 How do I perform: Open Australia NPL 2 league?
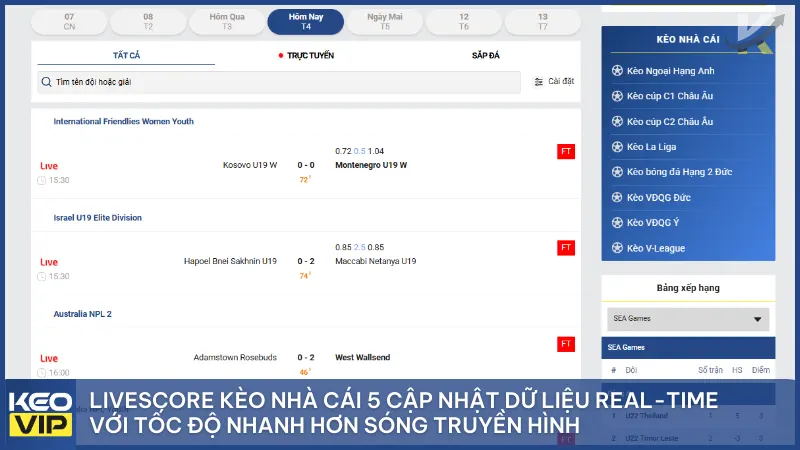pyautogui.click(x=82, y=314)
